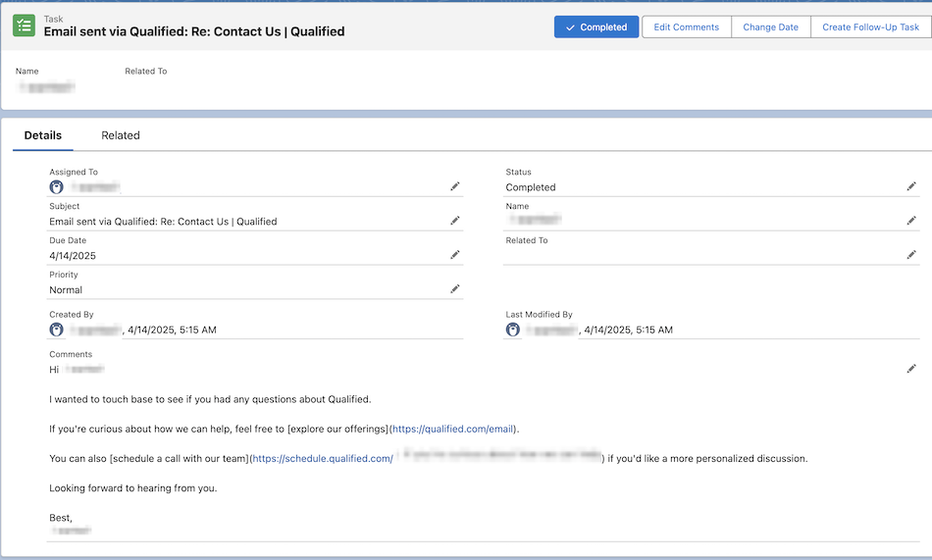This screenshot has height=560, width=932.
Task: Edit the Subject field pencil icon
Action: [454, 221]
